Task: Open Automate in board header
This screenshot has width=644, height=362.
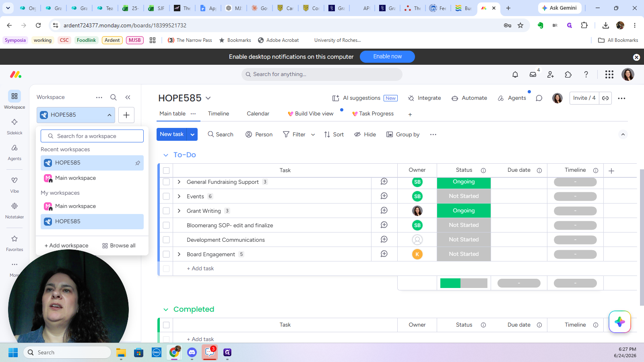Action: 469,98
